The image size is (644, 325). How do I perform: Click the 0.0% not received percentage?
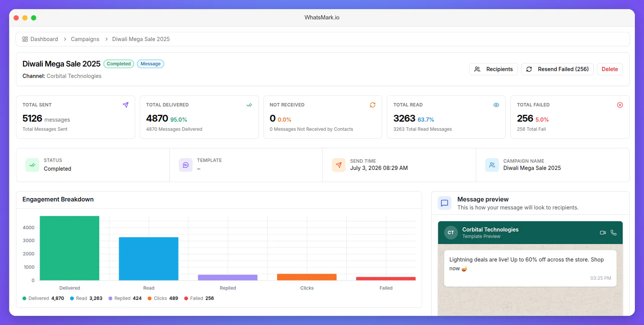(284, 120)
